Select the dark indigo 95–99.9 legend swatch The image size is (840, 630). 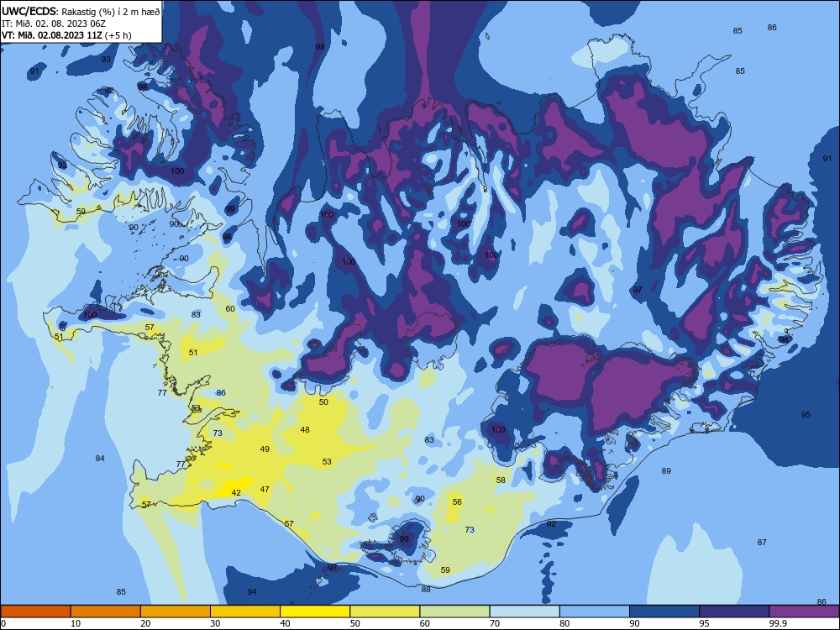coord(734,612)
